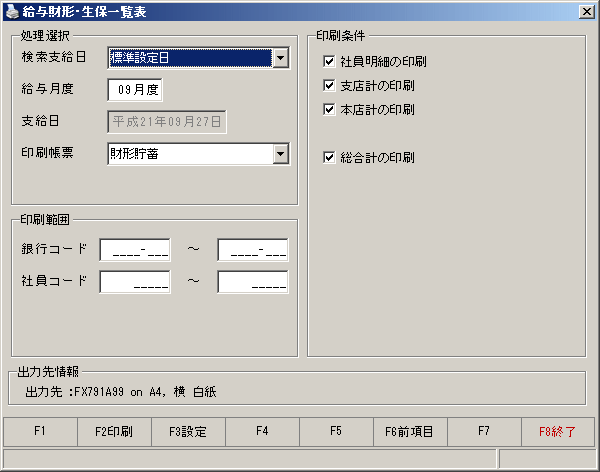Click the starting 社員コード field
The image size is (600, 472).
click(x=135, y=282)
